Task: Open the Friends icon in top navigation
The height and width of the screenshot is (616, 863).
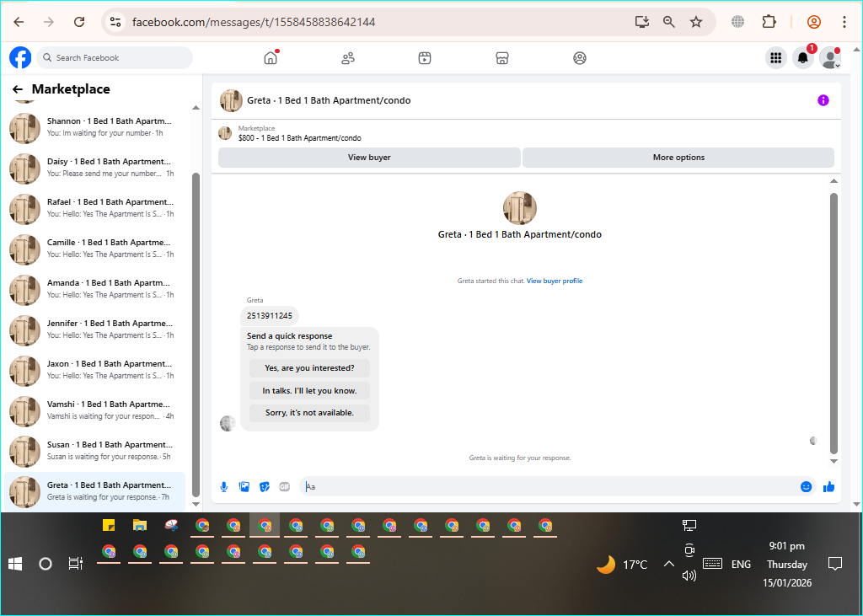Action: tap(348, 58)
